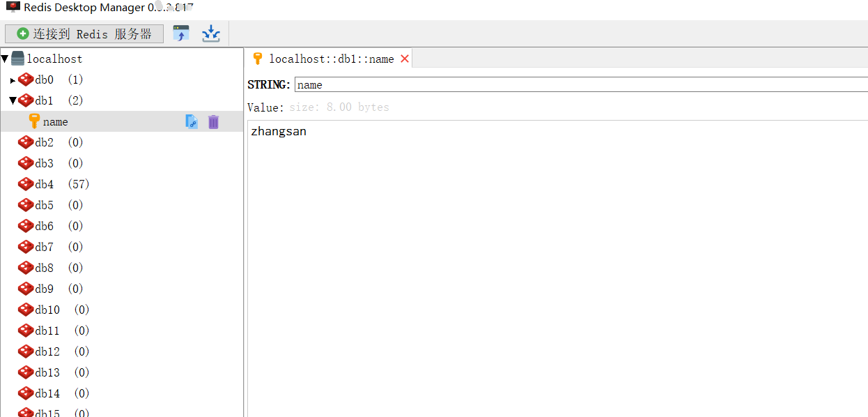The height and width of the screenshot is (417, 868).
Task: Click the (57) key count beside db4
Action: pos(79,184)
